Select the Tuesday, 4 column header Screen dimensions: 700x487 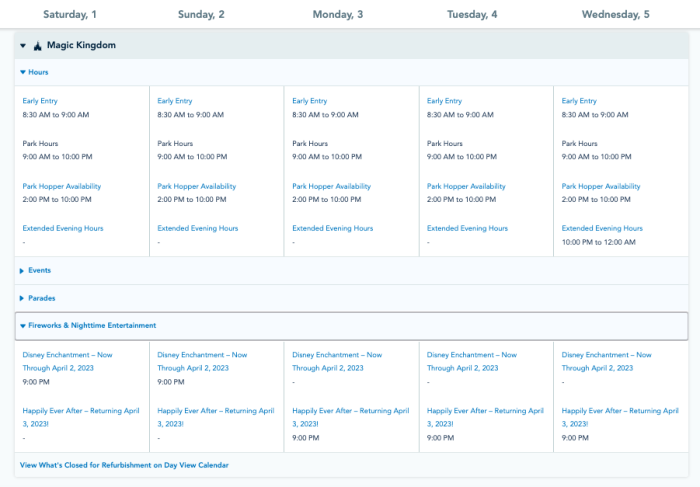point(474,14)
